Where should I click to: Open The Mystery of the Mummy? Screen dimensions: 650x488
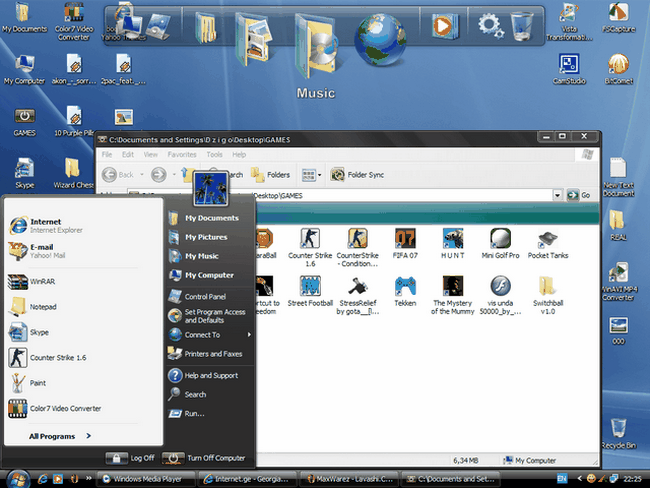453,295
